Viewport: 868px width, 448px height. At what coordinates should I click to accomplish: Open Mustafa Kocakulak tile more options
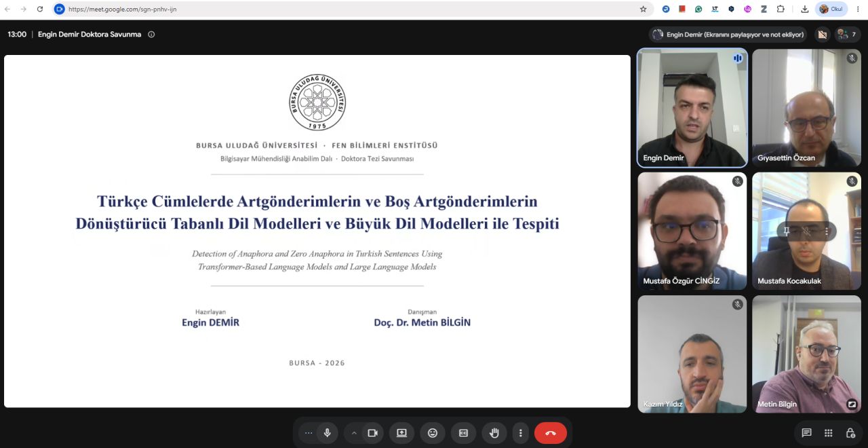coord(827,231)
